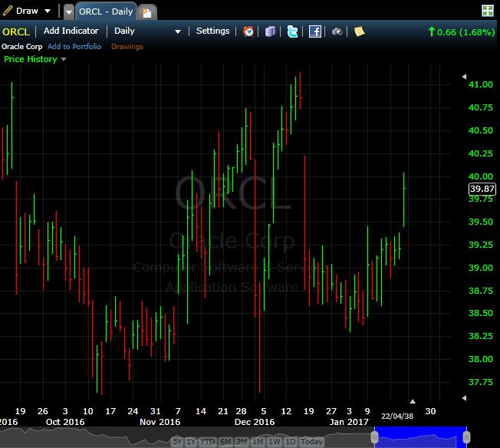Screen dimensions: 500x448
Task: Click the Dec 2016 axis label
Action: [255, 422]
